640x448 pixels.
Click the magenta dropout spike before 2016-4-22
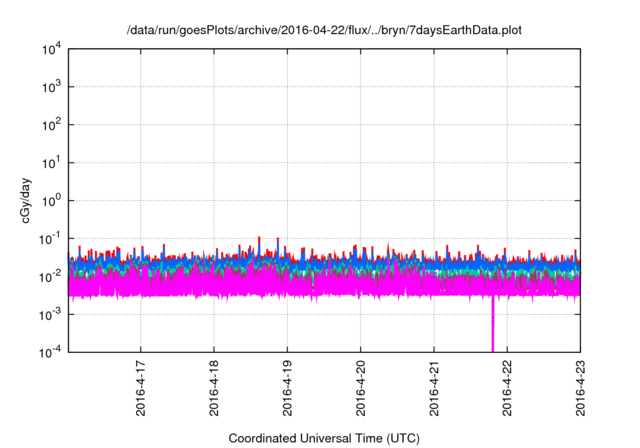point(493,324)
